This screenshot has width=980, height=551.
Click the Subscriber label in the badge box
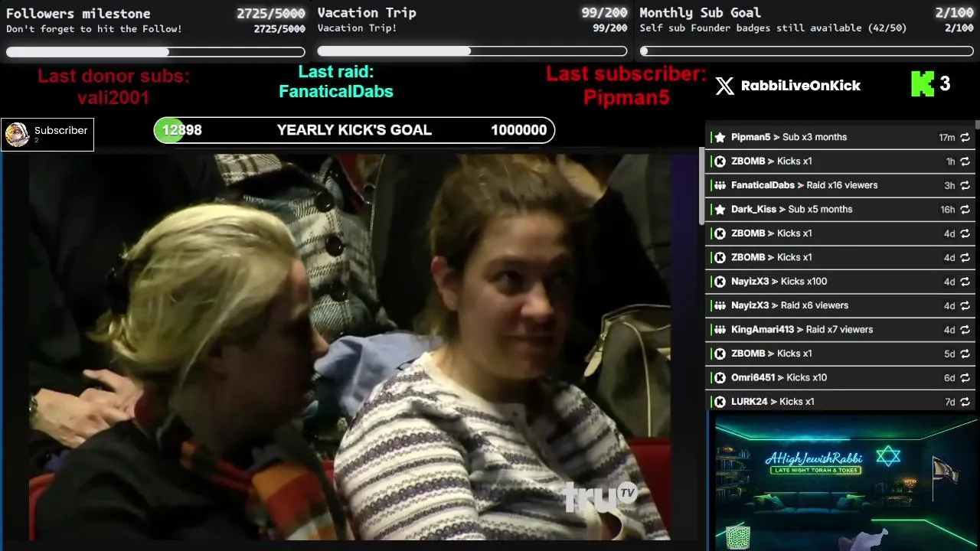61,130
